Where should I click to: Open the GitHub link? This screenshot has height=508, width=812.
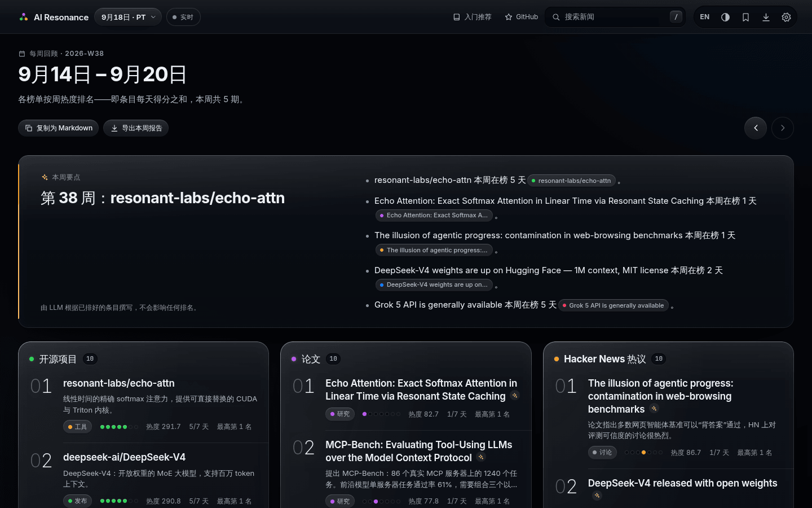click(522, 17)
